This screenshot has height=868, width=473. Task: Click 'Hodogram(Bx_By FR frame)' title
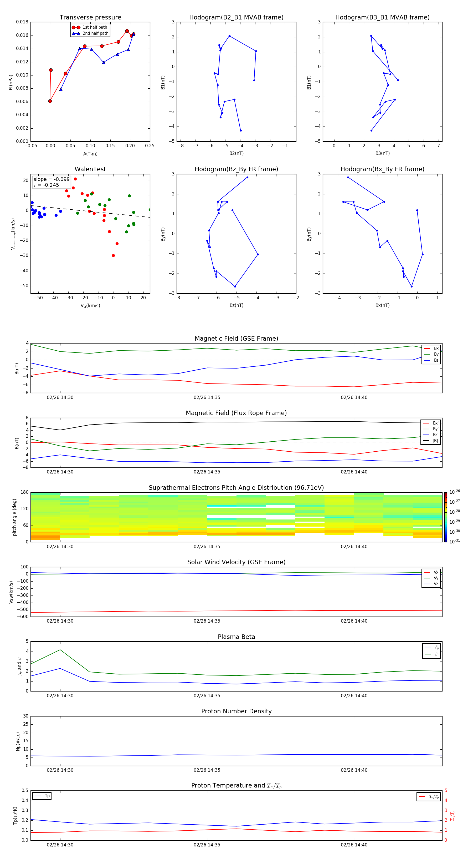pos(382,169)
